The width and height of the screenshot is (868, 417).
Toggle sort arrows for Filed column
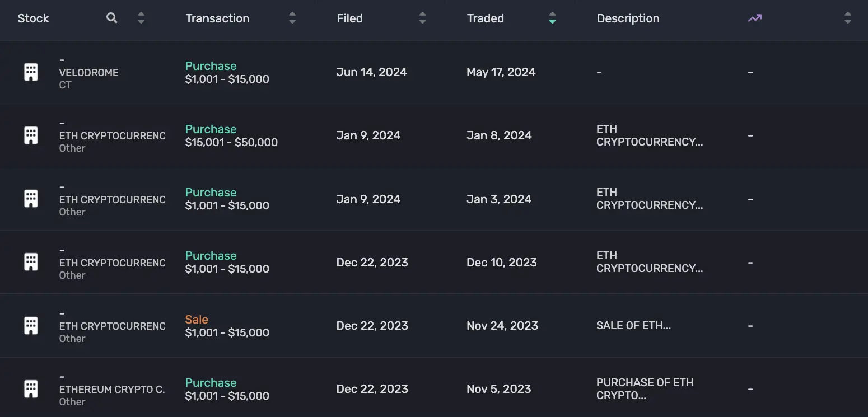tap(422, 18)
